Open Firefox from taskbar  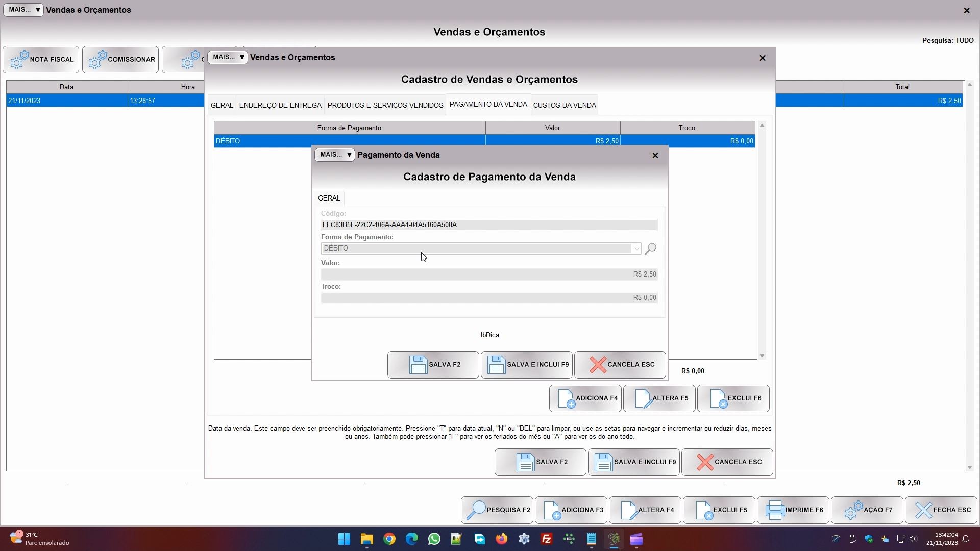click(x=502, y=539)
